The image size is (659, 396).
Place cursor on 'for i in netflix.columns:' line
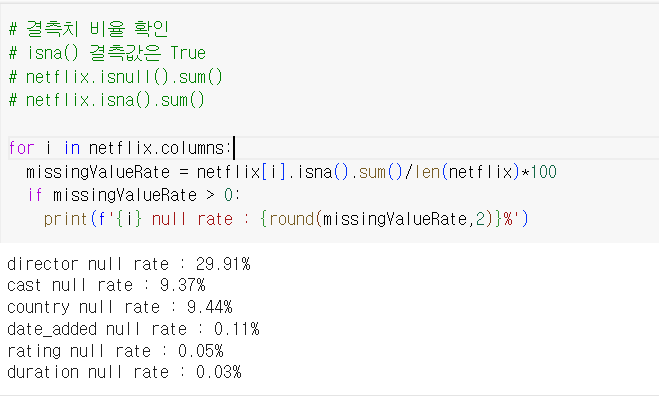coord(120,148)
